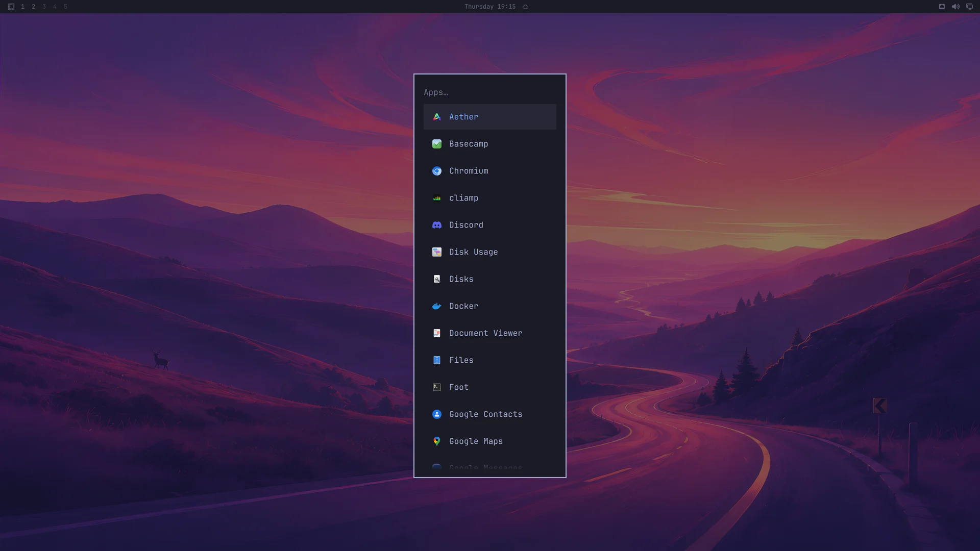Open the Docker whale icon
Viewport: 980px width, 551px height.
click(437, 306)
